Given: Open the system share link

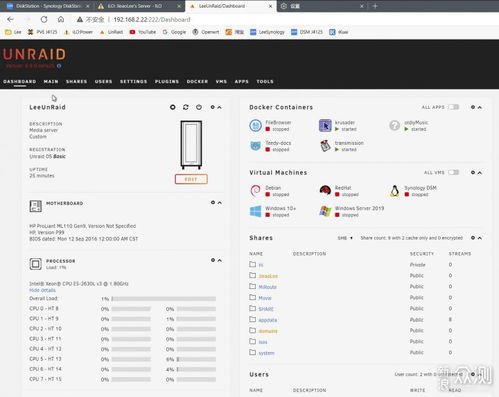Looking at the screenshot, I should (x=266, y=353).
